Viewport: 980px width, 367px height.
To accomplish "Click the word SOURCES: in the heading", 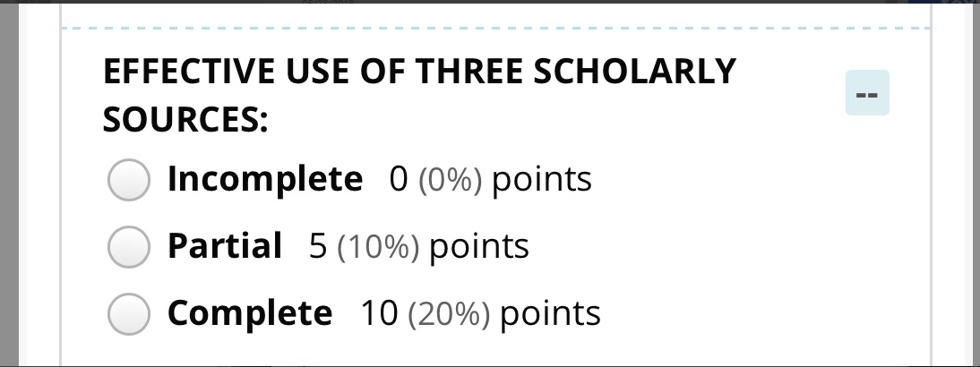I will (185, 119).
